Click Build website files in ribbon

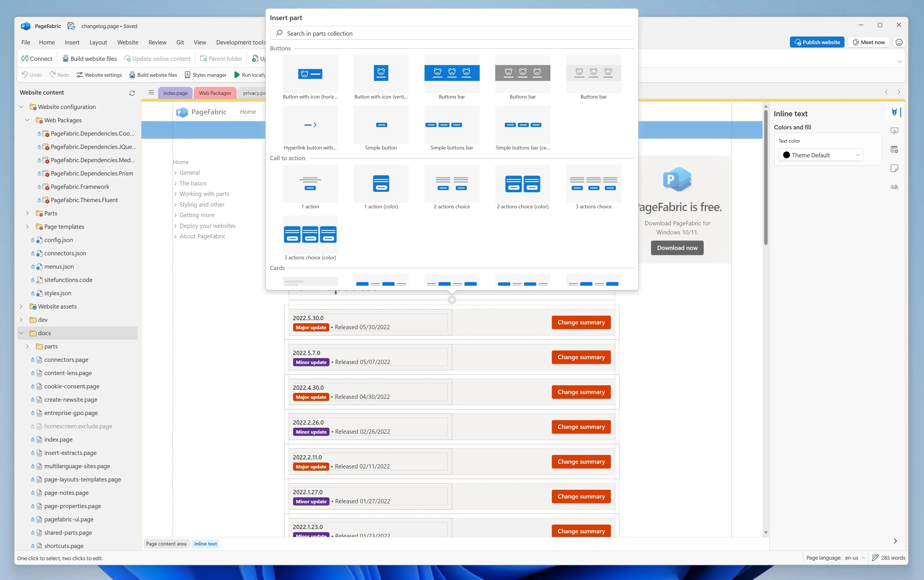point(90,58)
